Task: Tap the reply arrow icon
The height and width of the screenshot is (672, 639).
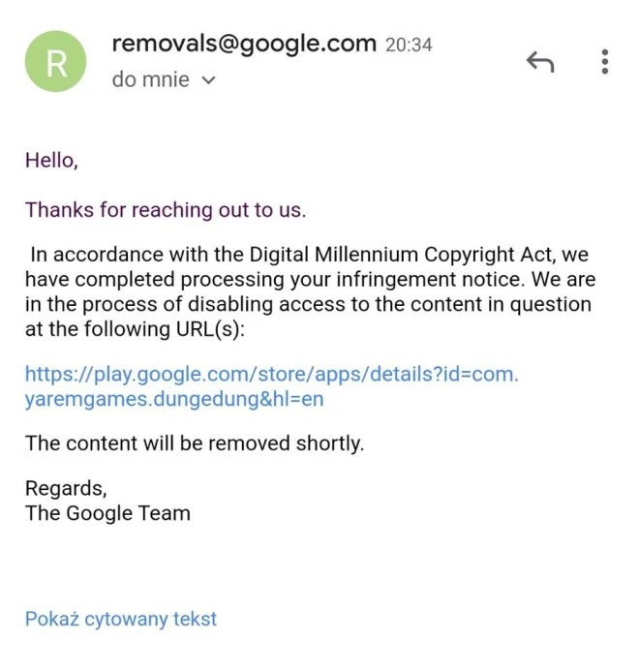Action: [539, 63]
